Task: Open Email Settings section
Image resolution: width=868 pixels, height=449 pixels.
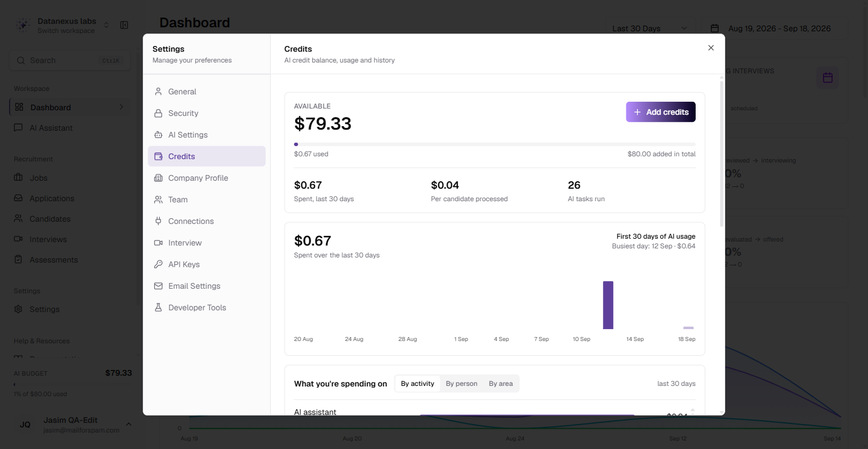Action: pos(206,286)
